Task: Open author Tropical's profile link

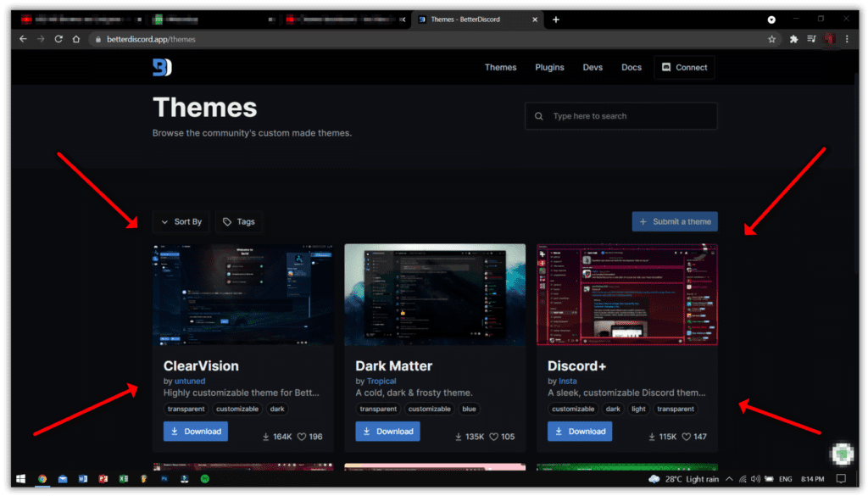Action: (x=381, y=381)
